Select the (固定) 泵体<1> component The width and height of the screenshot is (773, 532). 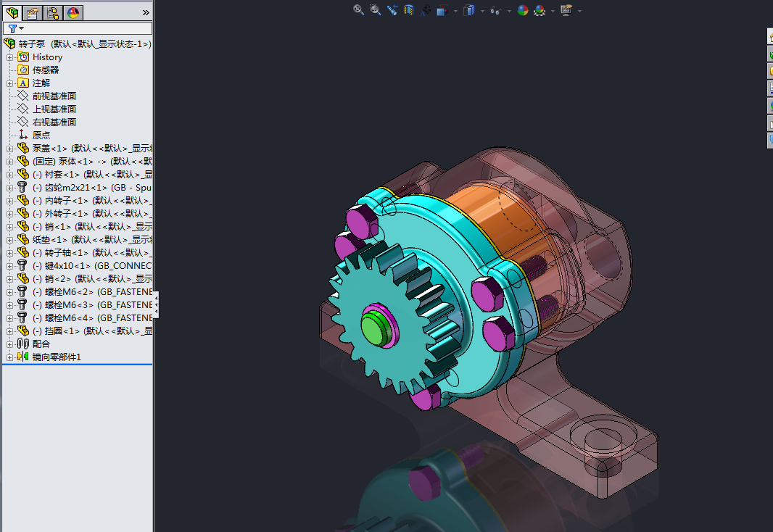92,161
